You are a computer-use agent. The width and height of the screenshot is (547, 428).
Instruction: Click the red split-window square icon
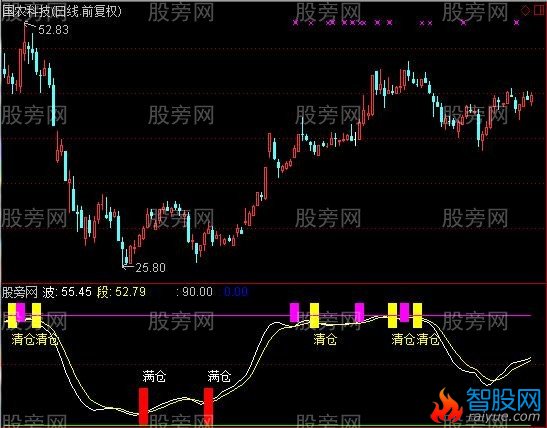coord(539,10)
